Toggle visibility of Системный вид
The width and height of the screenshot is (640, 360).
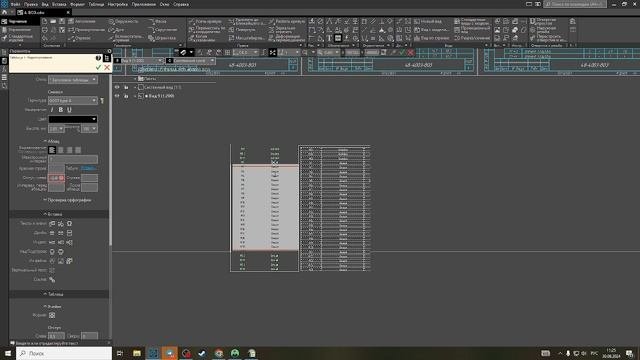click(117, 87)
